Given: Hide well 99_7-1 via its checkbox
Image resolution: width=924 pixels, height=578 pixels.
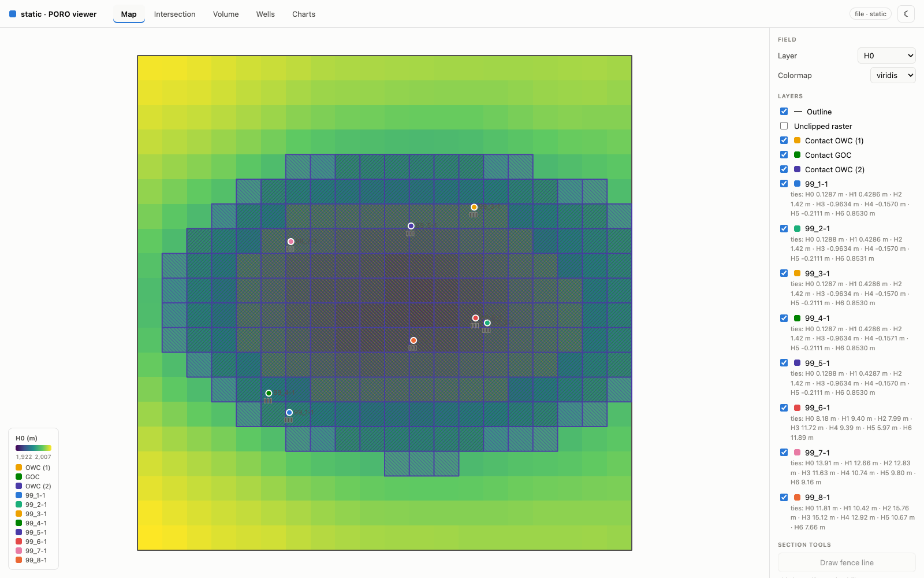Looking at the screenshot, I should [x=784, y=453].
